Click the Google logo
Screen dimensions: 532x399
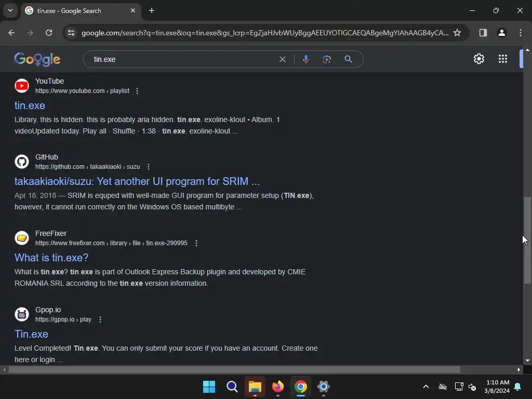coord(37,59)
